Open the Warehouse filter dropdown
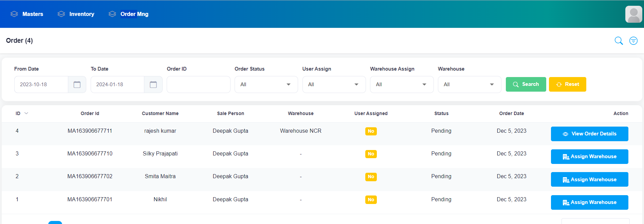The width and height of the screenshot is (644, 224). [469, 85]
